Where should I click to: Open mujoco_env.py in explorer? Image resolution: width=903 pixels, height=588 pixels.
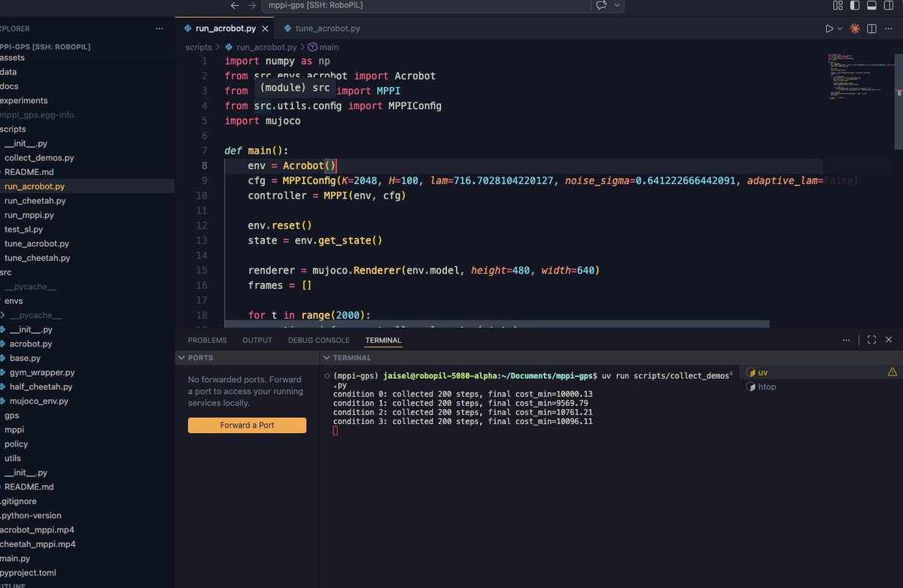click(x=39, y=401)
